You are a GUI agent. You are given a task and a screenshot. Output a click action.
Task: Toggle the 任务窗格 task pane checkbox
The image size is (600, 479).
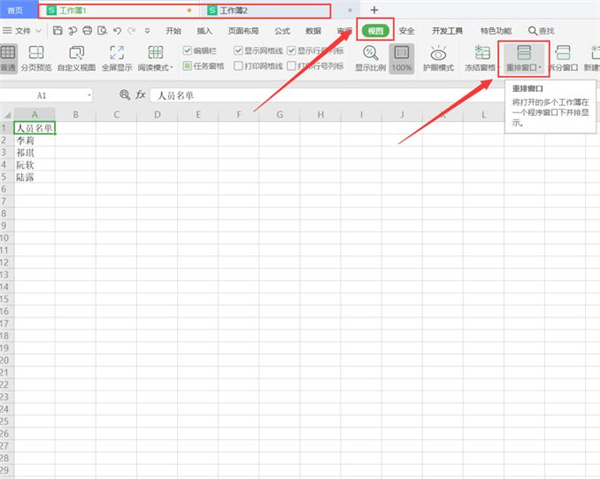coord(187,67)
